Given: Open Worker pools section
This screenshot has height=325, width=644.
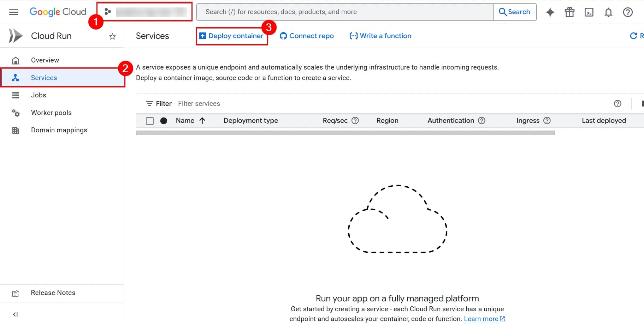Looking at the screenshot, I should pyautogui.click(x=51, y=113).
